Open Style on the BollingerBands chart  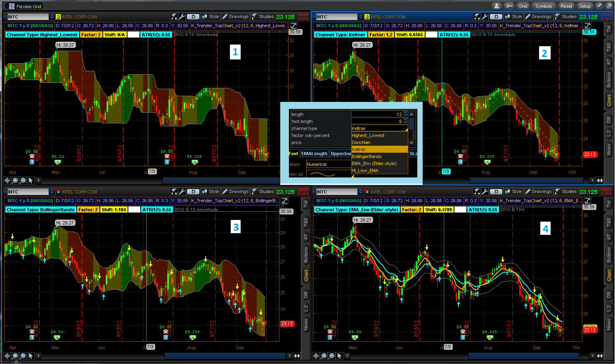(211, 192)
